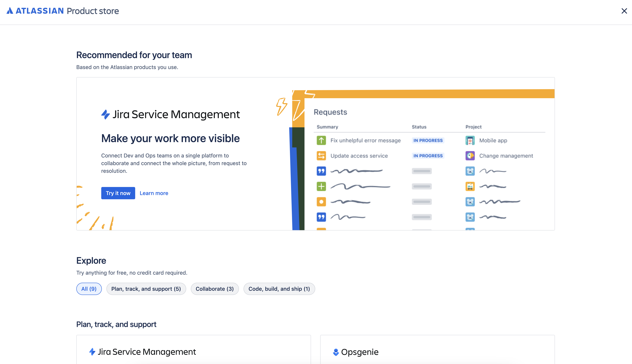The width and height of the screenshot is (632, 364).
Task: Close the Product store with X
Action: [x=624, y=11]
